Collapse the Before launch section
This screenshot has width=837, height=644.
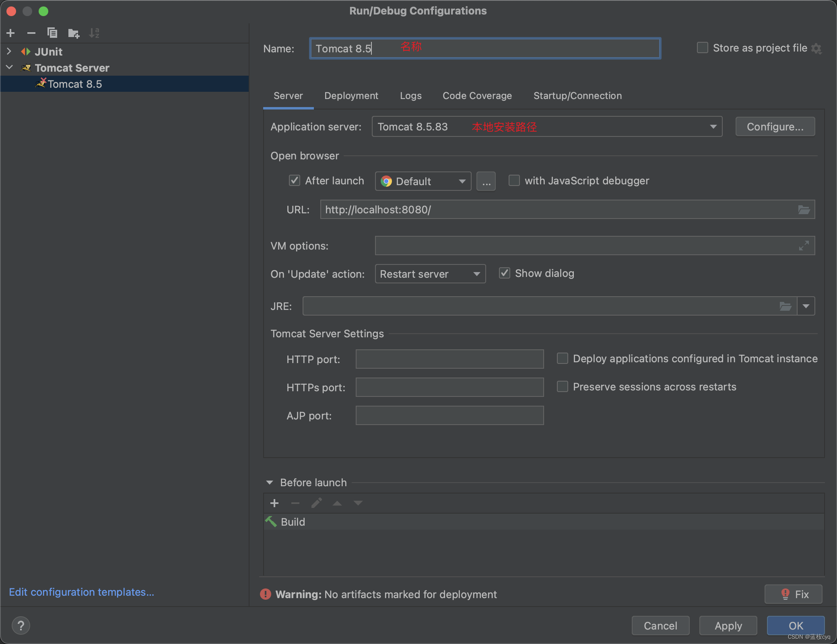(x=270, y=482)
